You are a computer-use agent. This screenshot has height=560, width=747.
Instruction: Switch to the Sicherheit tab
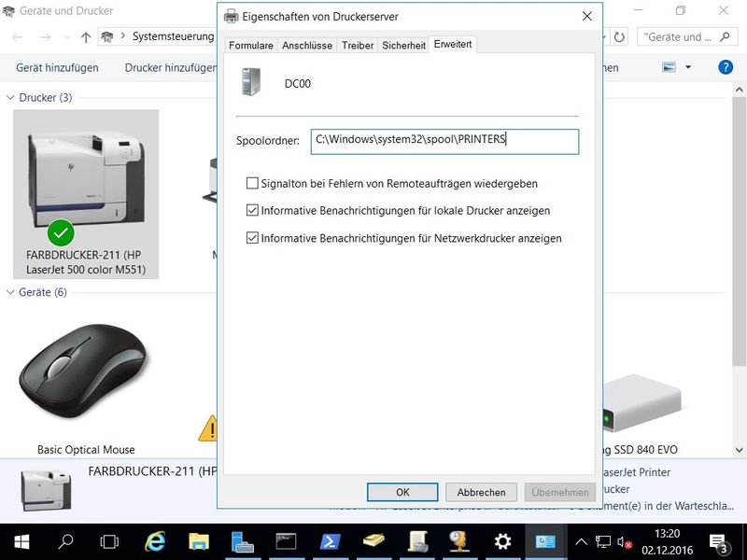tap(403, 45)
